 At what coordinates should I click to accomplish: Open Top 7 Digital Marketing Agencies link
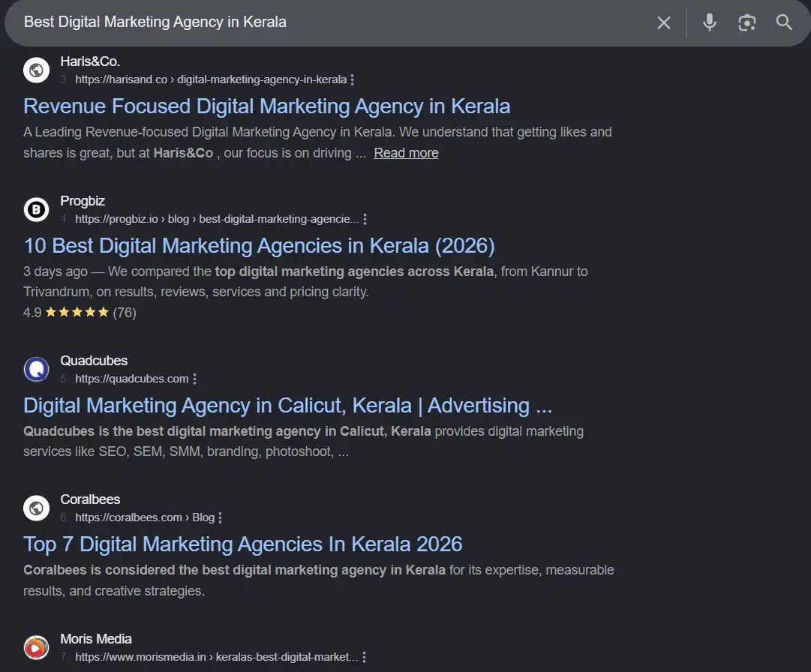[242, 544]
